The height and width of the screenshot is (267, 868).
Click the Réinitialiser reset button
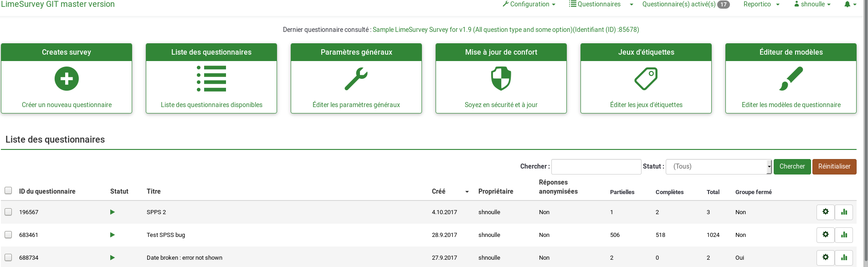click(834, 167)
